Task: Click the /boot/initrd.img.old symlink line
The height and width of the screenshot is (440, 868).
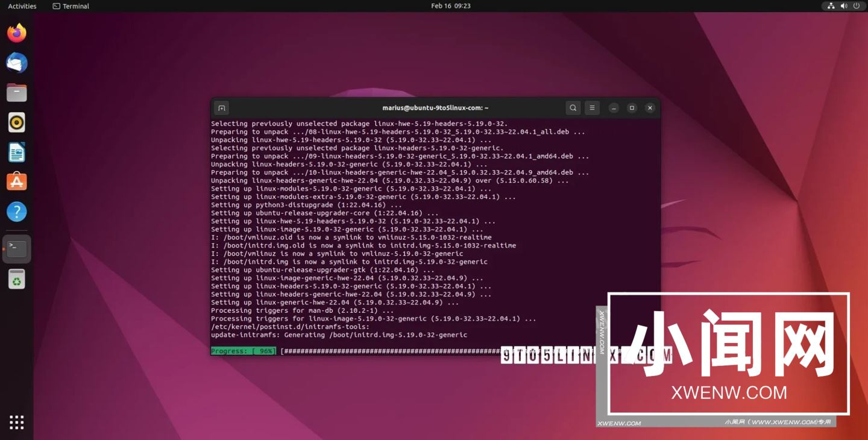Action: 363,245
